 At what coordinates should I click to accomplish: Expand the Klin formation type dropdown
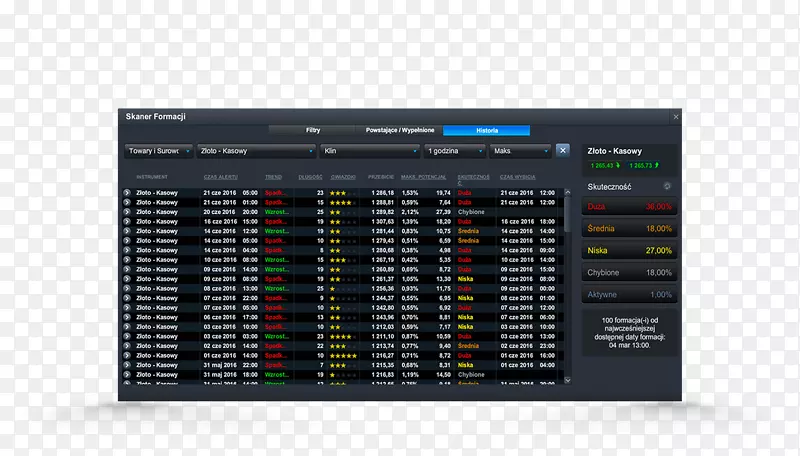click(370, 151)
